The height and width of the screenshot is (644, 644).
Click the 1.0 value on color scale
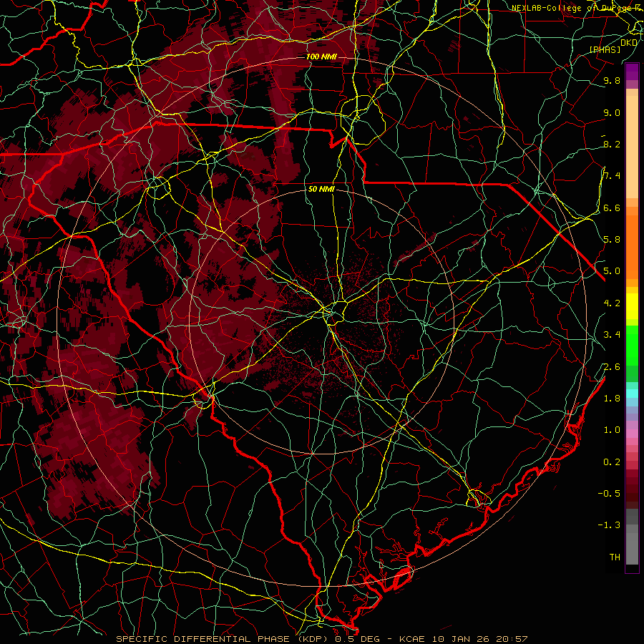click(x=612, y=430)
